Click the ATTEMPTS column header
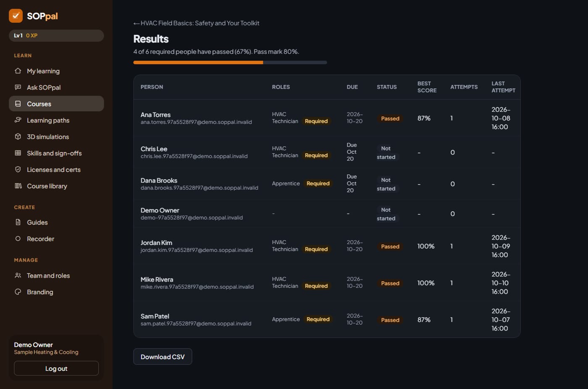588x389 pixels. click(x=464, y=87)
